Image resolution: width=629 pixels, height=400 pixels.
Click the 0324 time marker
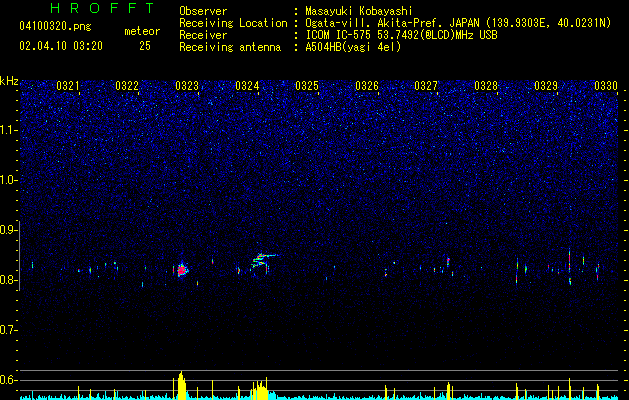click(x=247, y=86)
